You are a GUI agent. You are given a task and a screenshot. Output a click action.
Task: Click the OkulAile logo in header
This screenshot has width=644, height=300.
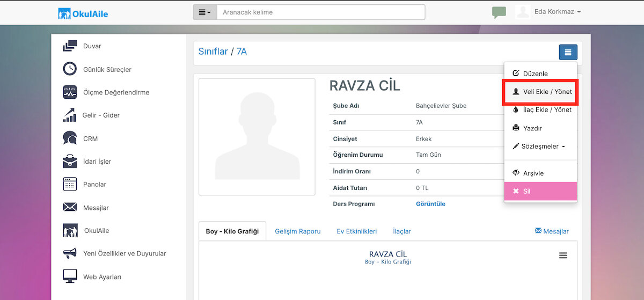[83, 13]
